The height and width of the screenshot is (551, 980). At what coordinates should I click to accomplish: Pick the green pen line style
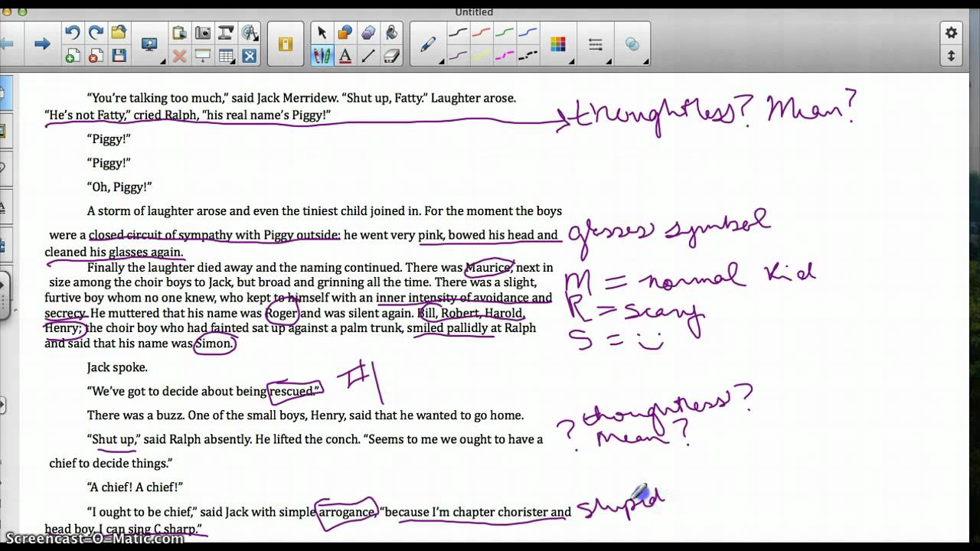(504, 32)
